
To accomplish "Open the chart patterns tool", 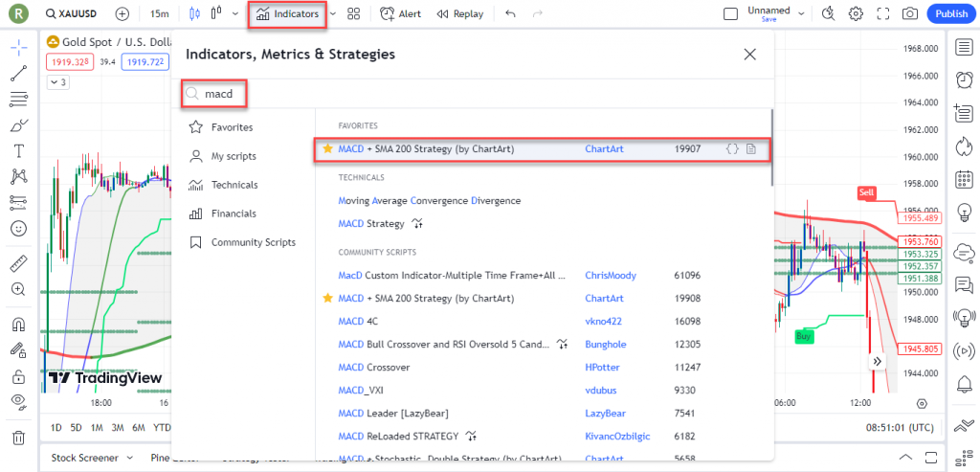I will (19, 177).
